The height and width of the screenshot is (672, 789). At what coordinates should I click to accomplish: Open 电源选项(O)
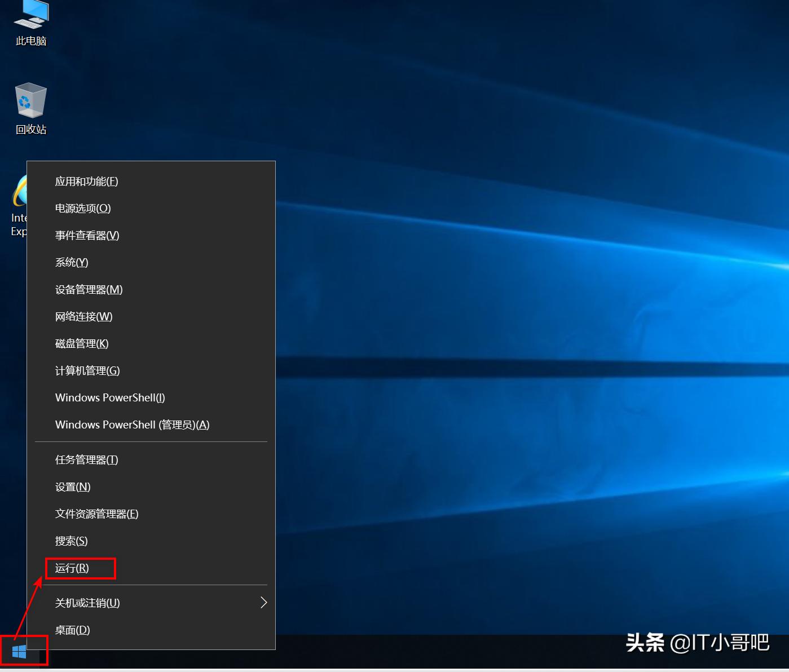tap(82, 208)
